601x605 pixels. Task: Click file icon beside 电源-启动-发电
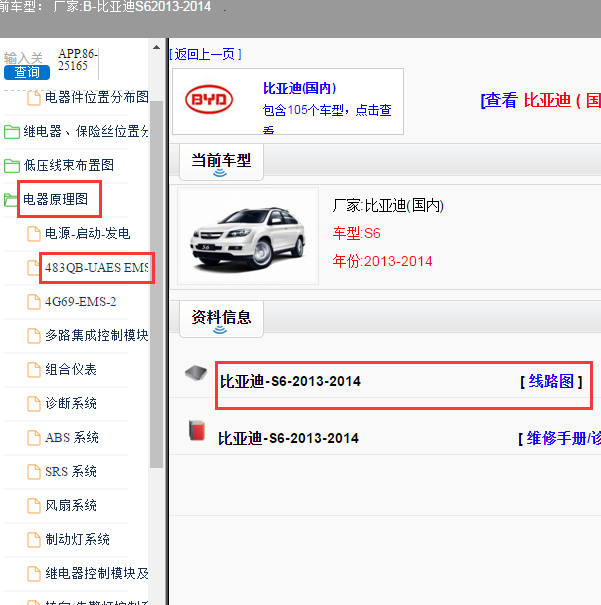34,234
